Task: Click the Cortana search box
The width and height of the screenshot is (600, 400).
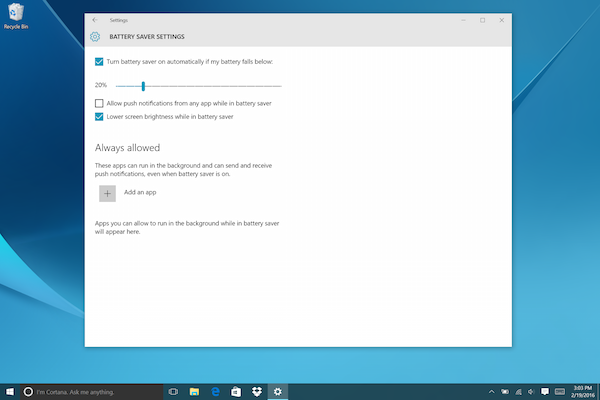Action: (92, 392)
